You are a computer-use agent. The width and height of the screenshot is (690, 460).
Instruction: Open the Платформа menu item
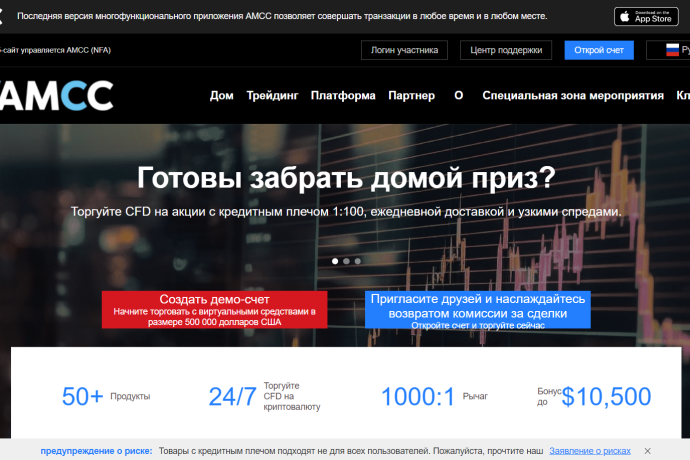(x=343, y=96)
